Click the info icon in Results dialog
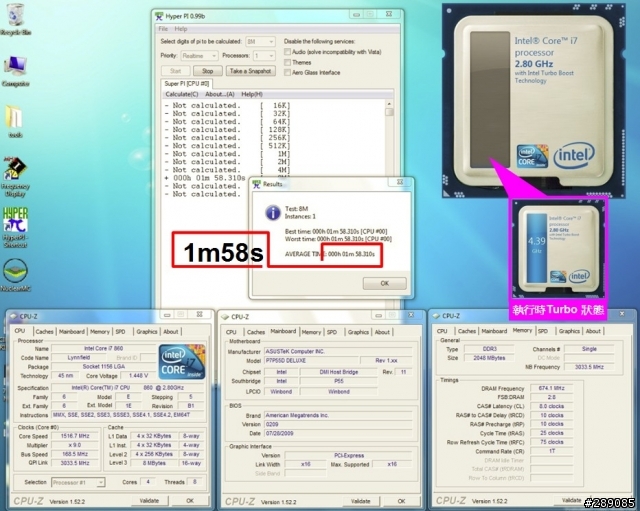The image size is (640, 511). (273, 213)
